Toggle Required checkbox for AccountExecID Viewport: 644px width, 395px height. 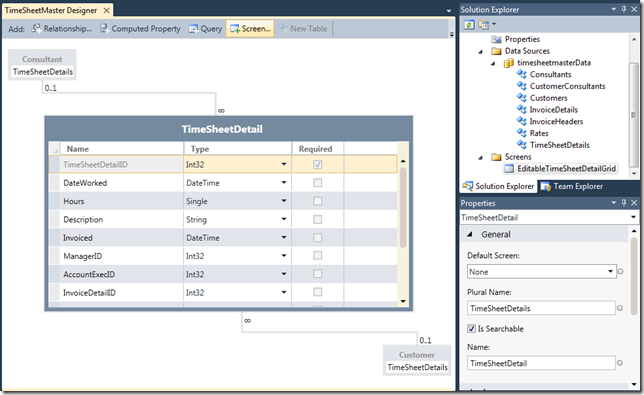(317, 273)
